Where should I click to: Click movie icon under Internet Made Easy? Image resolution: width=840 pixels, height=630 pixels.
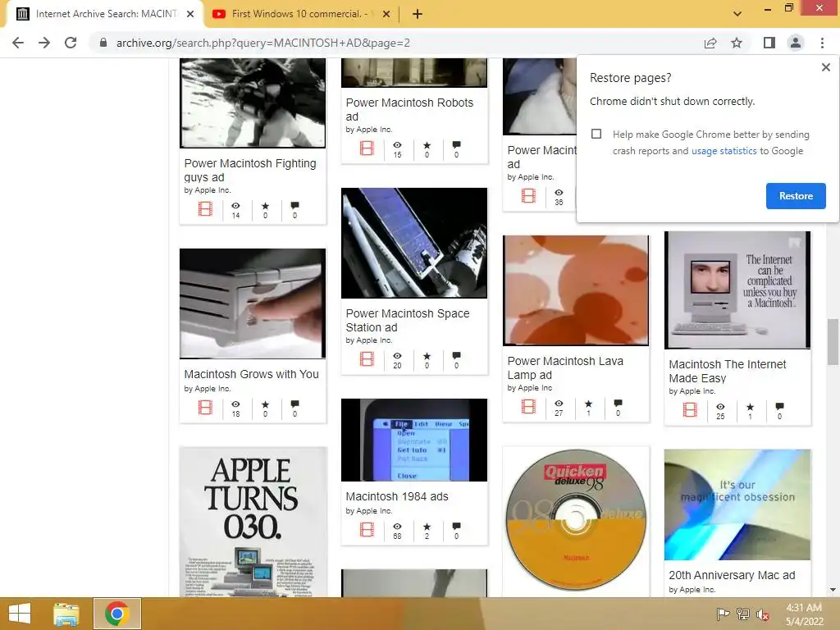pyautogui.click(x=690, y=410)
